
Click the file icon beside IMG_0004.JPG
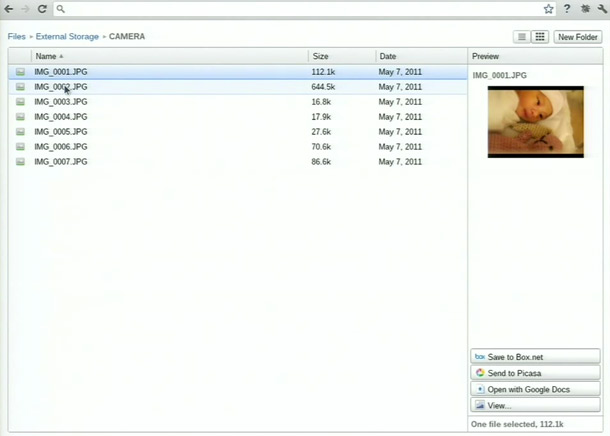[x=20, y=117]
